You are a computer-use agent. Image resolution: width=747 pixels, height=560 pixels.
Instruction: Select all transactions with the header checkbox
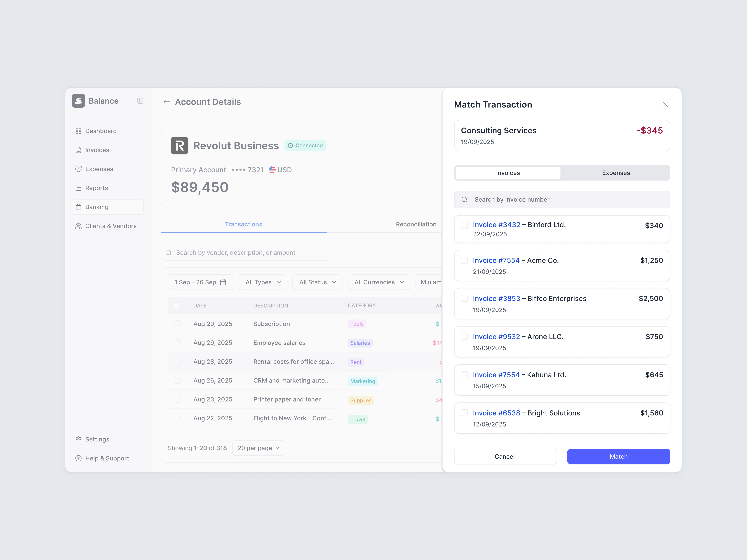tap(177, 306)
